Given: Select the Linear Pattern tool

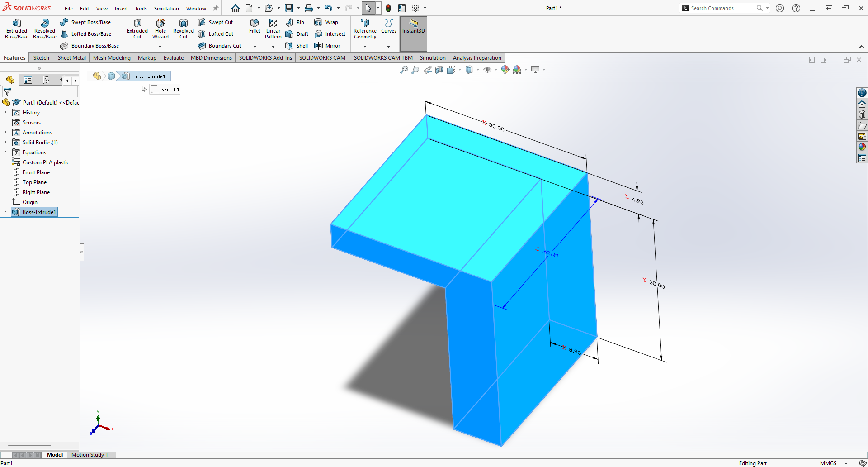Looking at the screenshot, I should coord(273,29).
